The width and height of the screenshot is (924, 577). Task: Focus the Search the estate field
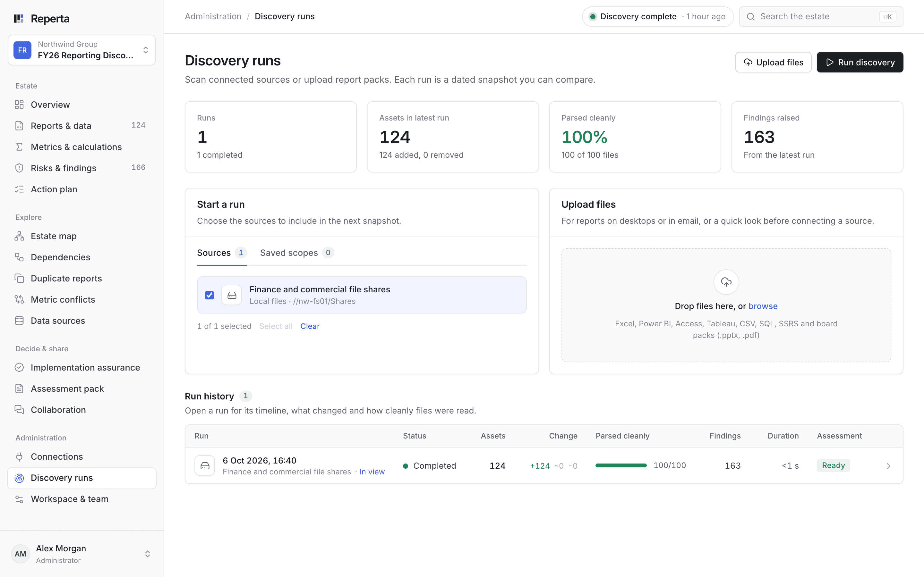(x=821, y=16)
